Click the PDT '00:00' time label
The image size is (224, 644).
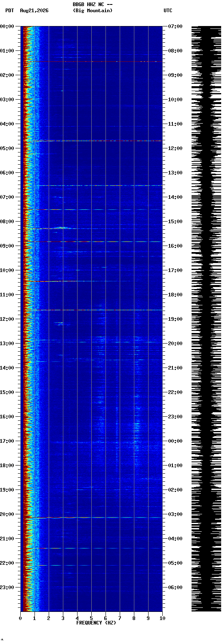click(7, 26)
